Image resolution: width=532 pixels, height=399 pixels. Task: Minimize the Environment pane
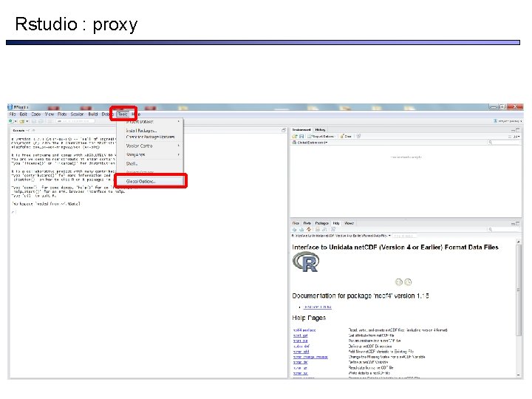pyautogui.click(x=513, y=130)
